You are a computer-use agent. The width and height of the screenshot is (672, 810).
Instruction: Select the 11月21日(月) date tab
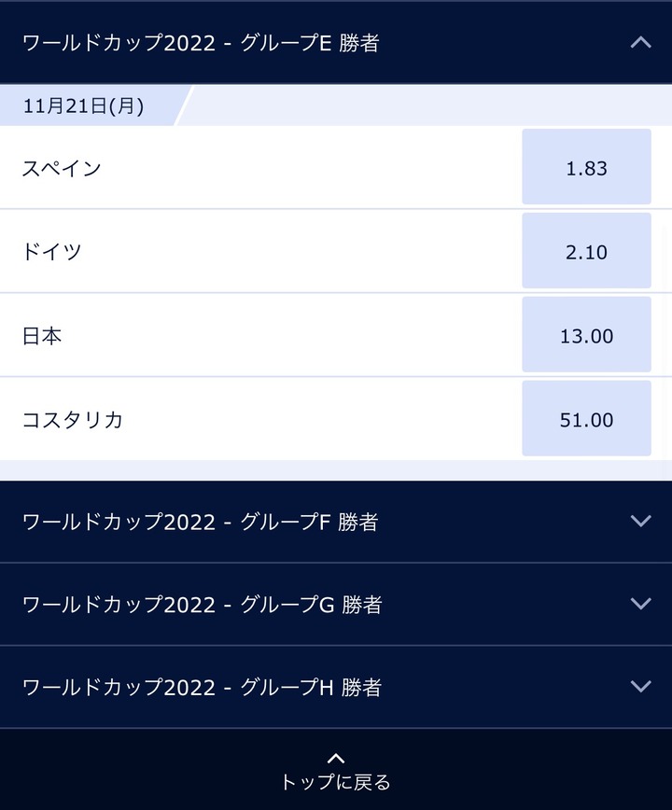coord(88,105)
